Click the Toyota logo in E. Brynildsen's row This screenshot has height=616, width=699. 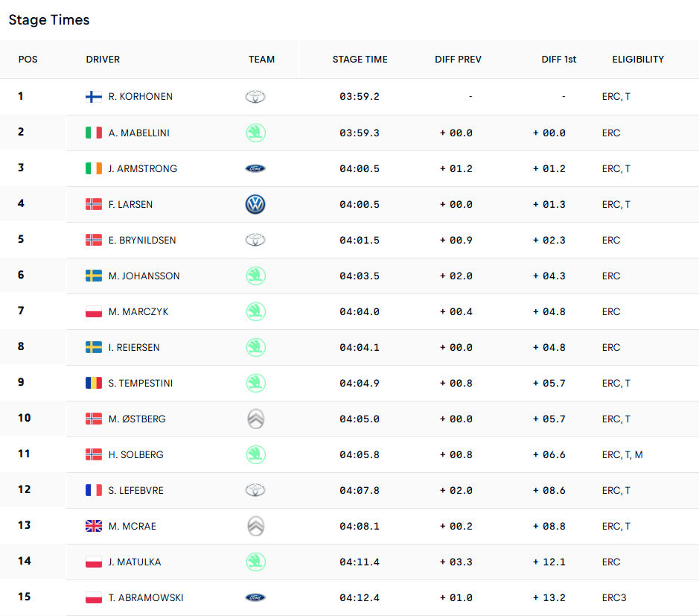255,240
